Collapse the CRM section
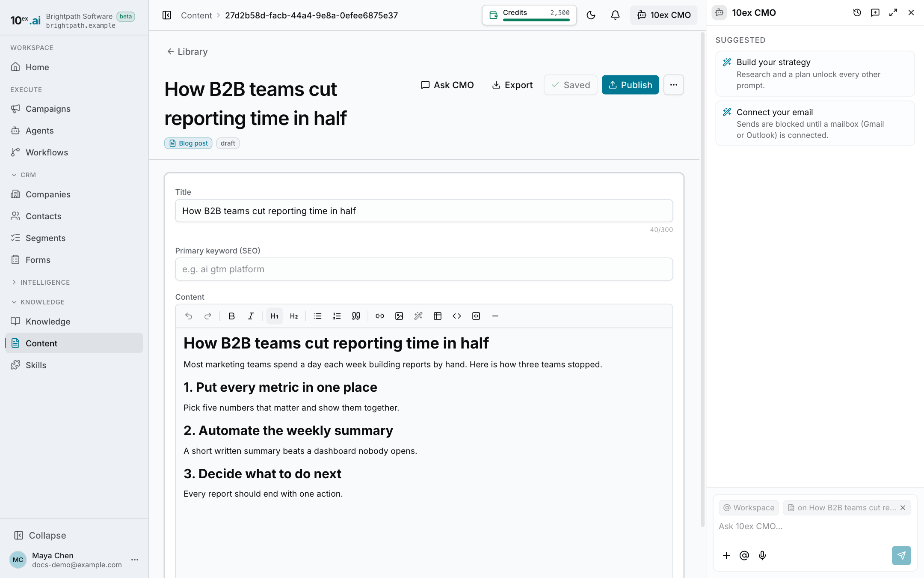The width and height of the screenshot is (924, 578). (x=24, y=175)
